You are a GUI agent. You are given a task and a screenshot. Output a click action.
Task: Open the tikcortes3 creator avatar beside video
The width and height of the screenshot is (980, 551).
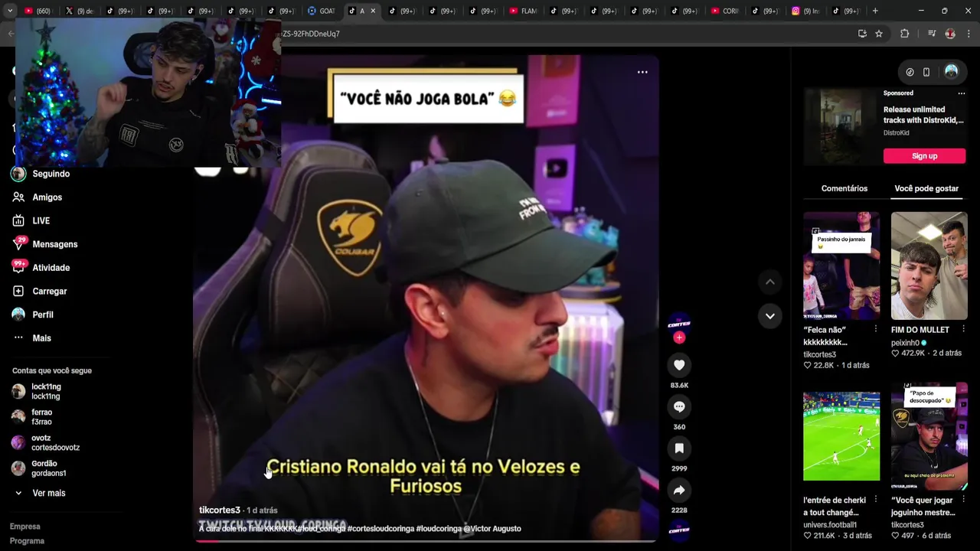point(679,322)
